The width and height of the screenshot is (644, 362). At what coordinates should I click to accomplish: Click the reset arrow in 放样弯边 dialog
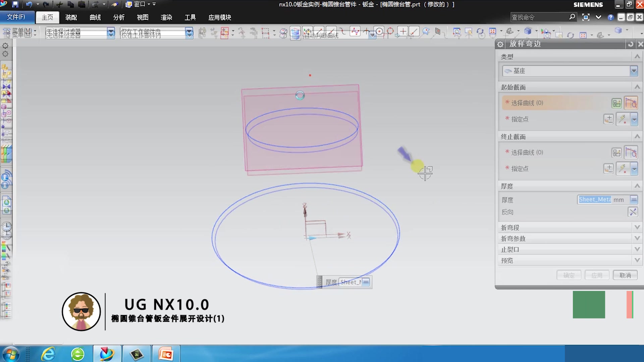pyautogui.click(x=631, y=44)
